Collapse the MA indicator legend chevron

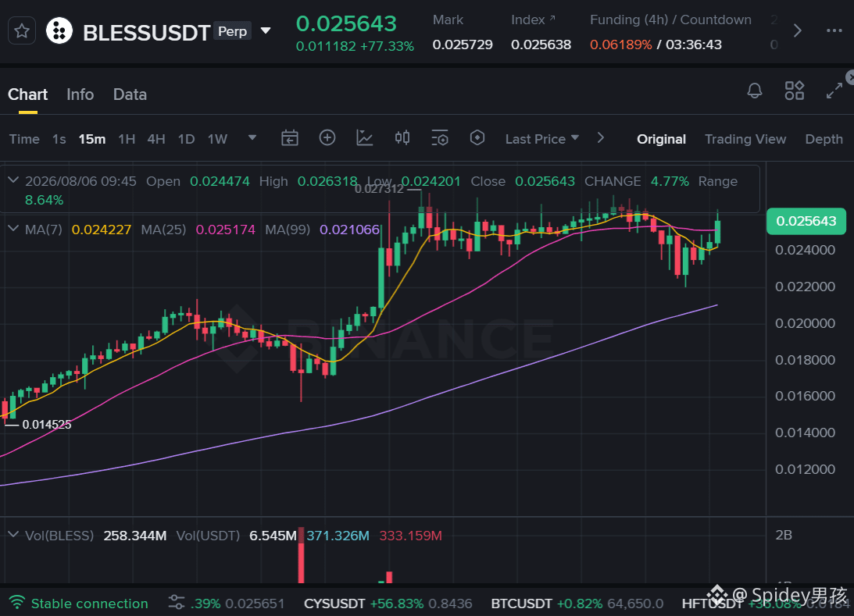tap(13, 229)
